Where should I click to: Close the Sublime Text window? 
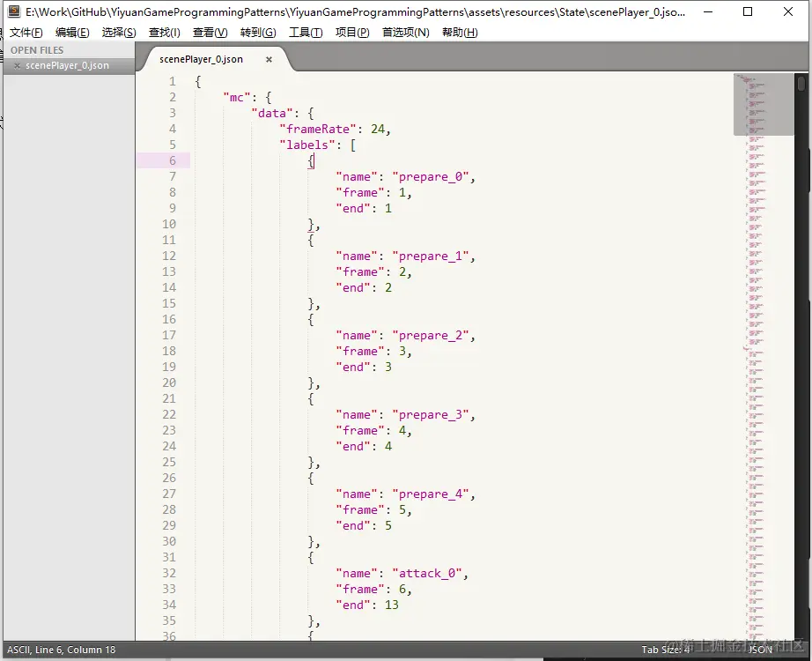click(788, 11)
